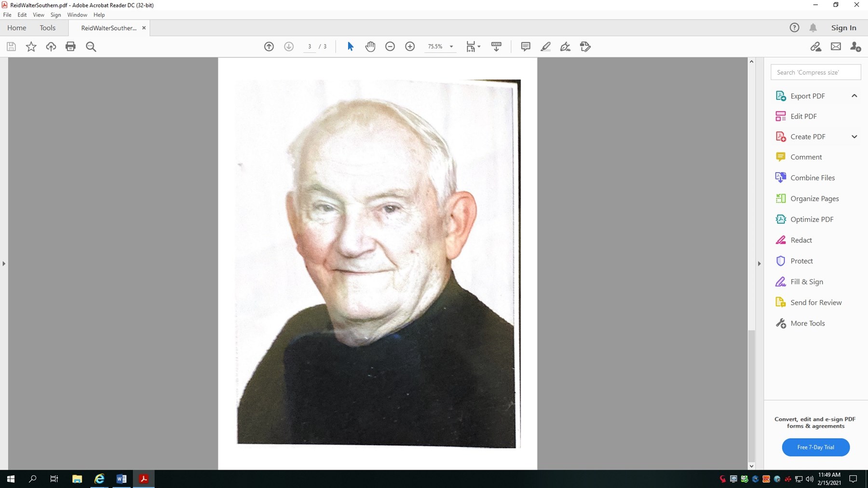This screenshot has width=868, height=488.
Task: Add a sticky note comment
Action: [x=525, y=46]
